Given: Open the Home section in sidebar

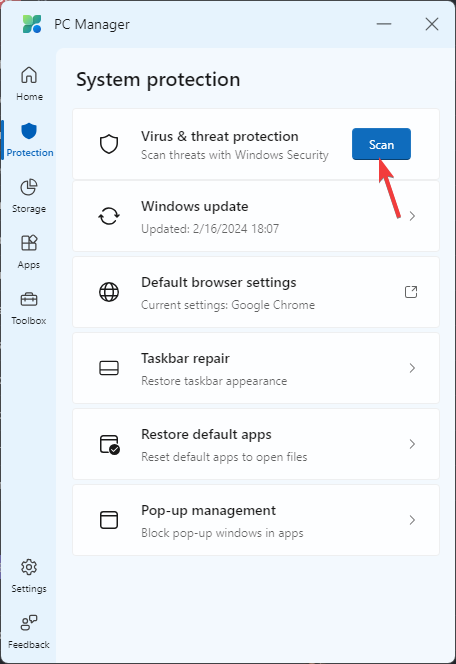Looking at the screenshot, I should click(x=29, y=84).
